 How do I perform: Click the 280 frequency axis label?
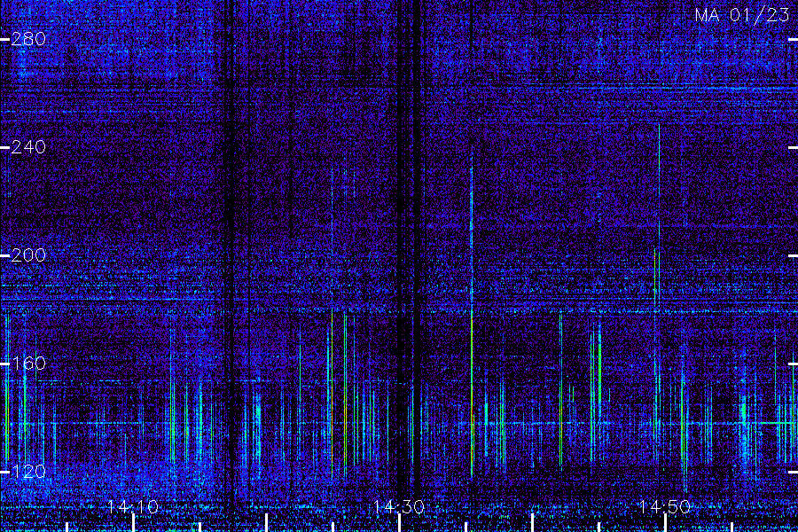pyautogui.click(x=28, y=39)
